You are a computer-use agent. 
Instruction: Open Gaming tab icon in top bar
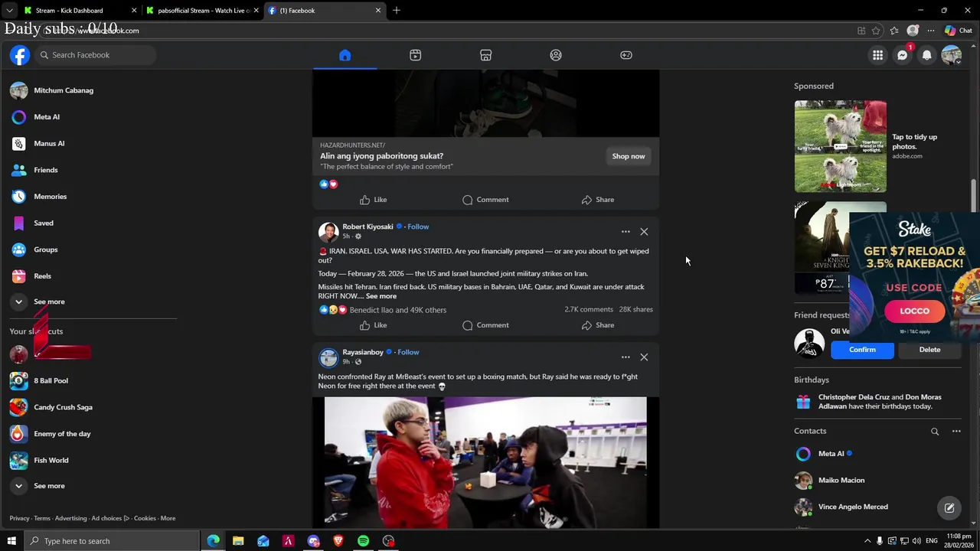click(x=626, y=55)
